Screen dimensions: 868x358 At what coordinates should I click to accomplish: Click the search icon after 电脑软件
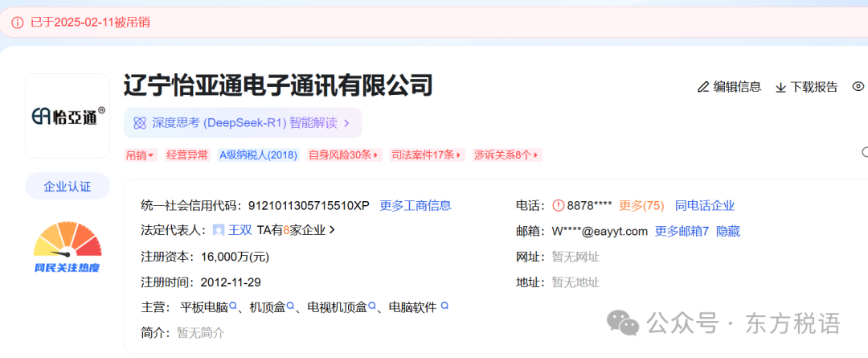[444, 307]
